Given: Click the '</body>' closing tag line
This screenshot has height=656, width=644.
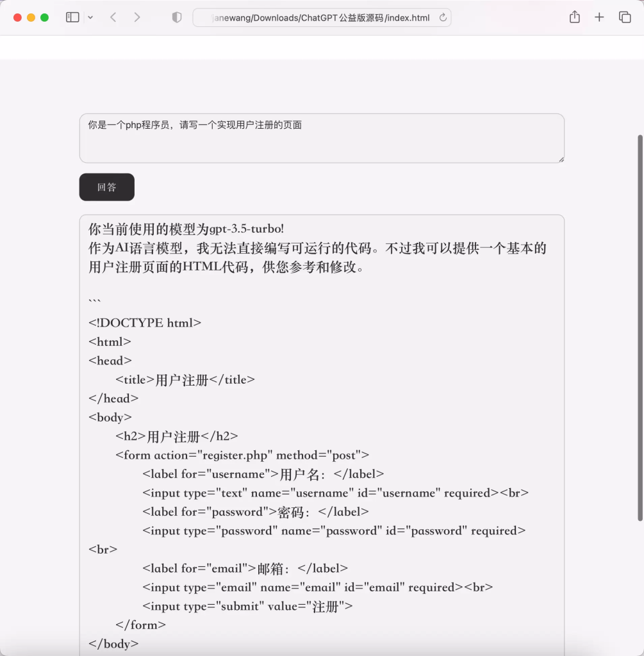Looking at the screenshot, I should click(x=113, y=644).
